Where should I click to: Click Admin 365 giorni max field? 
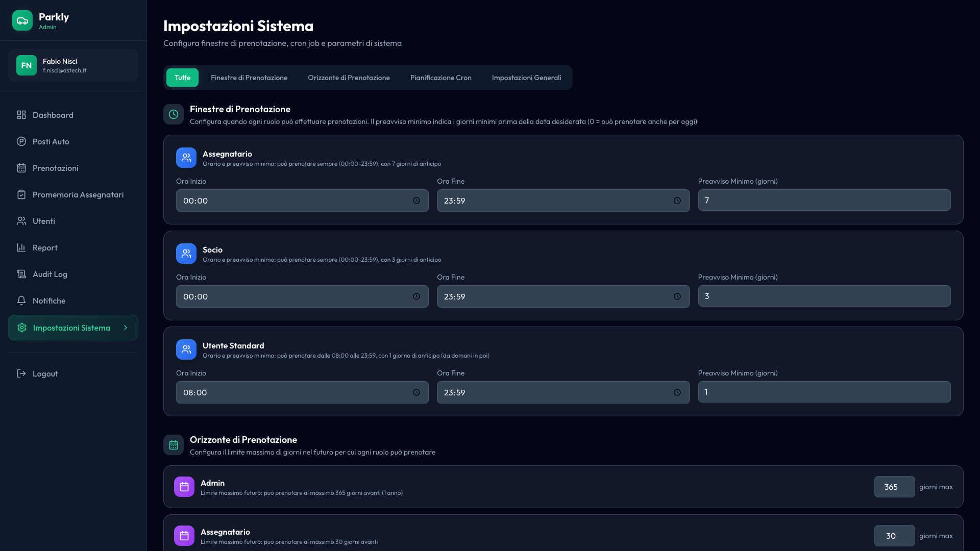(894, 487)
